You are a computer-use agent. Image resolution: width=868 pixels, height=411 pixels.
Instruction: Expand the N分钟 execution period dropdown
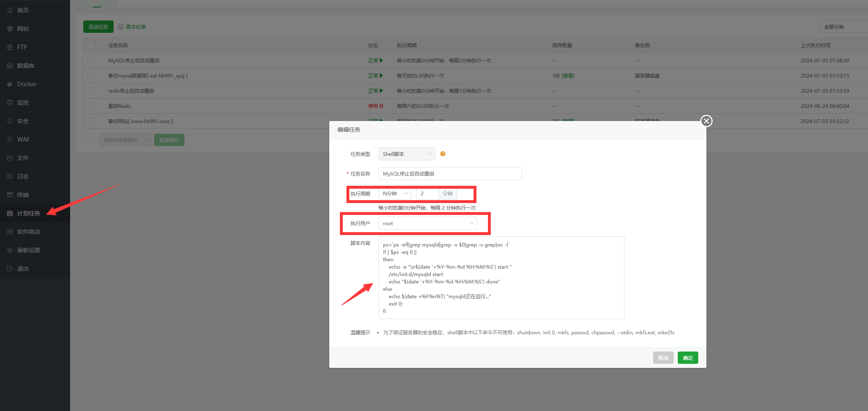click(394, 193)
